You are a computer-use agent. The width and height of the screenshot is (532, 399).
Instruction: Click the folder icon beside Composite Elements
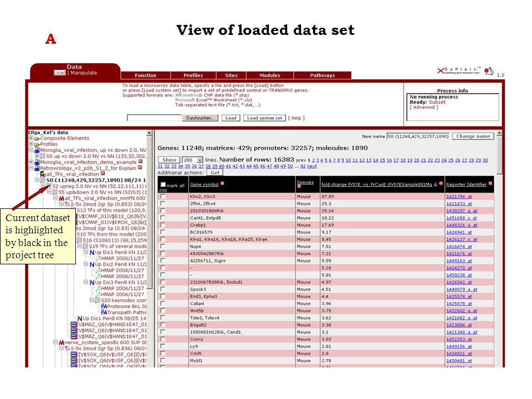point(37,139)
